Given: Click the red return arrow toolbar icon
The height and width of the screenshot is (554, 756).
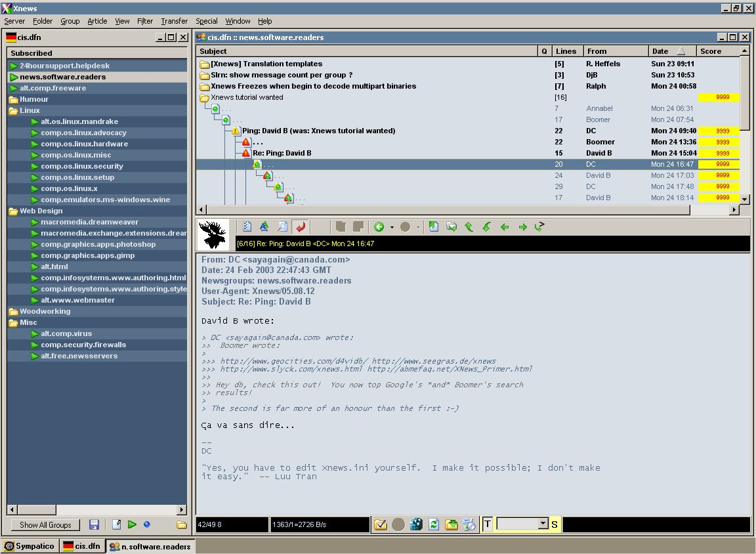Looking at the screenshot, I should click(300, 227).
